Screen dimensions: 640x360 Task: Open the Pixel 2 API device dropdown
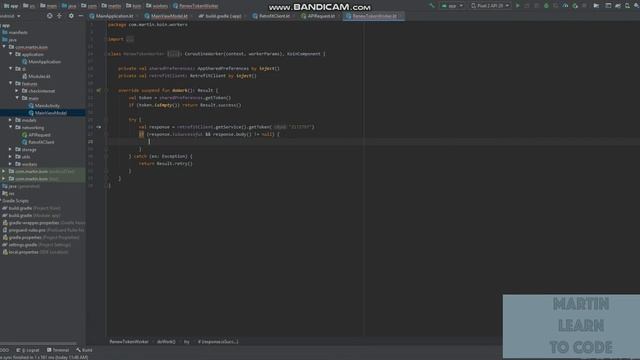tap(490, 6)
